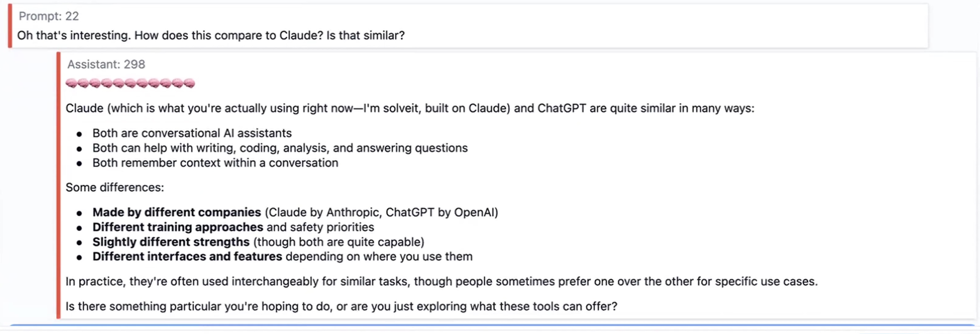Click bold text "Slightly different strengths"
The image size is (980, 334).
pos(171,242)
